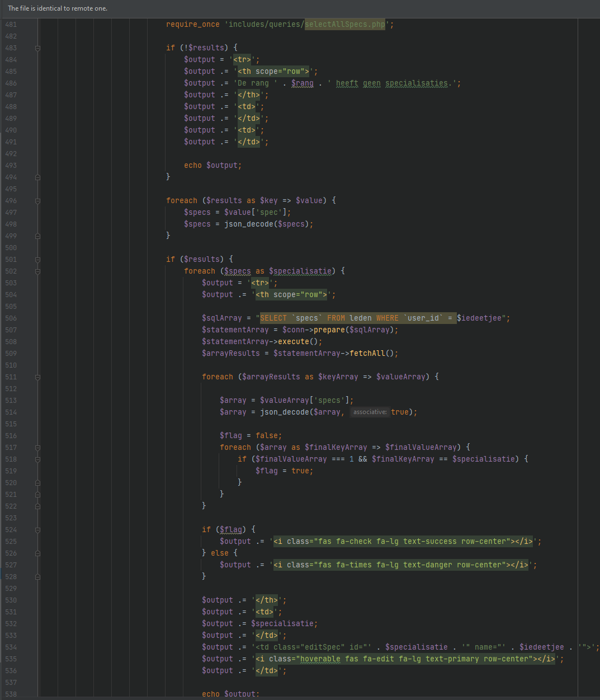
Task: Collapse the if (!$results) block at line 483
Action: click(37, 48)
